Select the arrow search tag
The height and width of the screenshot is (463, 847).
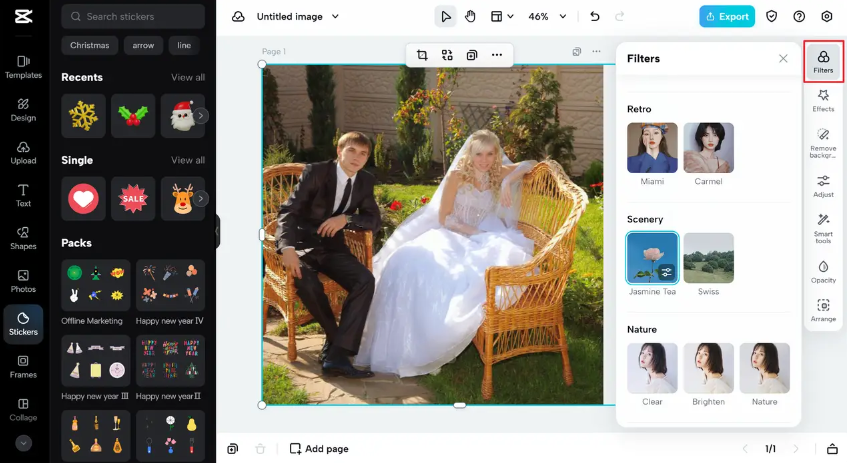pos(143,45)
